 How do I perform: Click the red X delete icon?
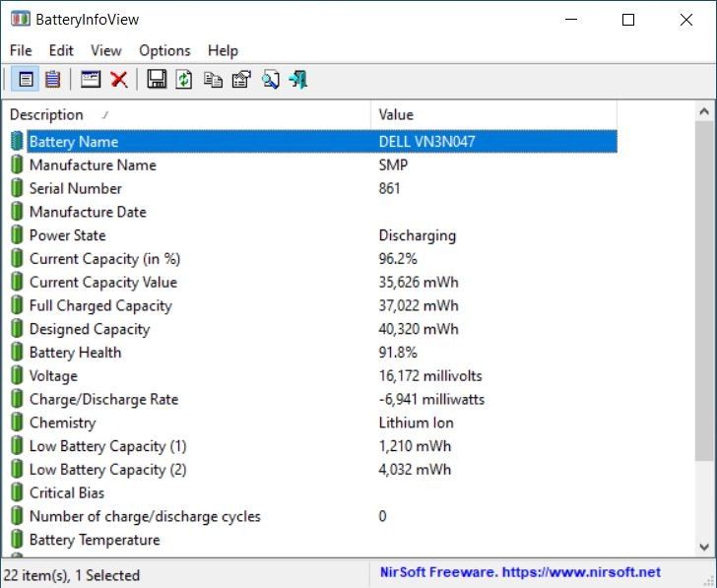tap(119, 80)
